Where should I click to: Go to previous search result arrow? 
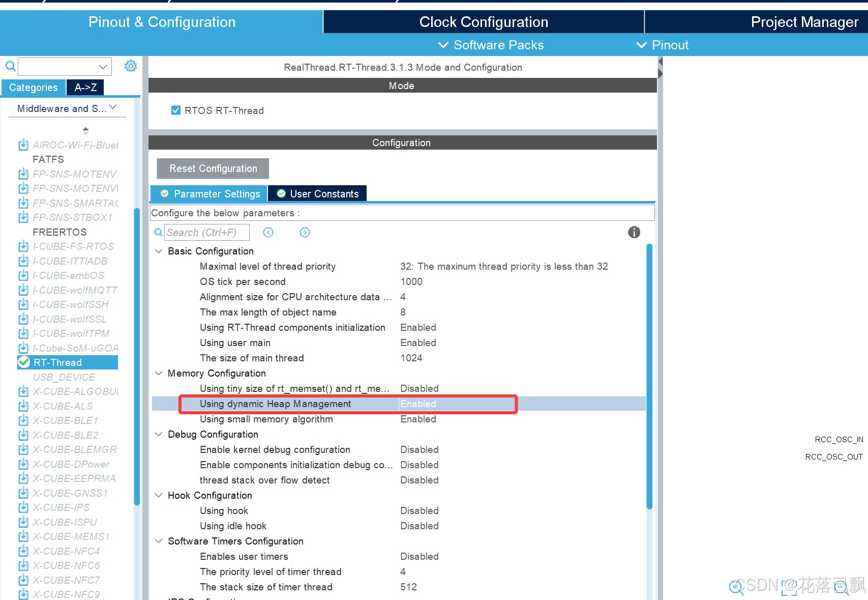pyautogui.click(x=268, y=233)
